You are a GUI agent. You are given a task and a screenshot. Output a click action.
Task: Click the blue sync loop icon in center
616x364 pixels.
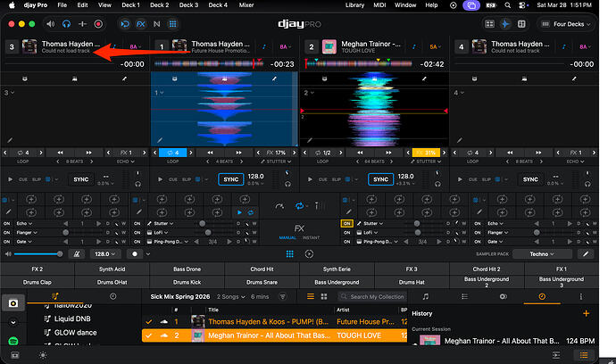300,206
